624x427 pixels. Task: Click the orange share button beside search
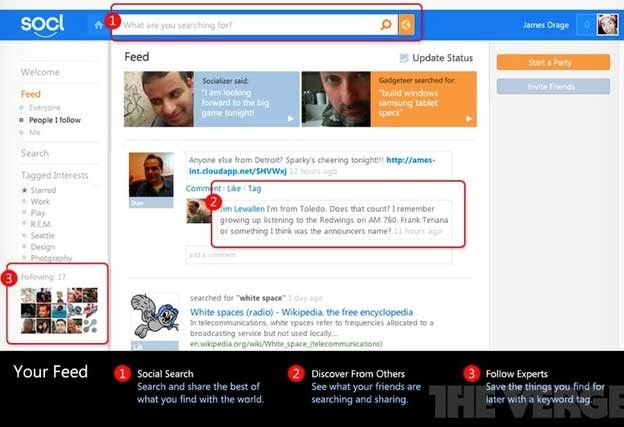click(406, 25)
